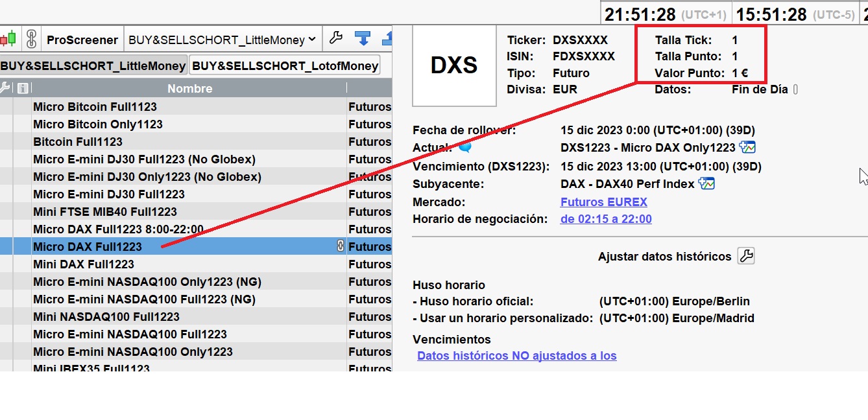Click the Futuros cell in the Mini DAX Full1223 row

pyautogui.click(x=370, y=264)
